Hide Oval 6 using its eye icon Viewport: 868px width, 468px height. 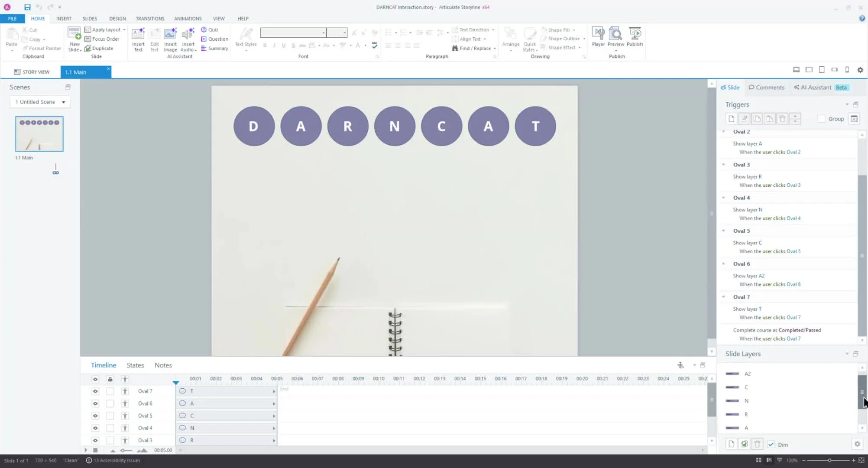pyautogui.click(x=95, y=403)
